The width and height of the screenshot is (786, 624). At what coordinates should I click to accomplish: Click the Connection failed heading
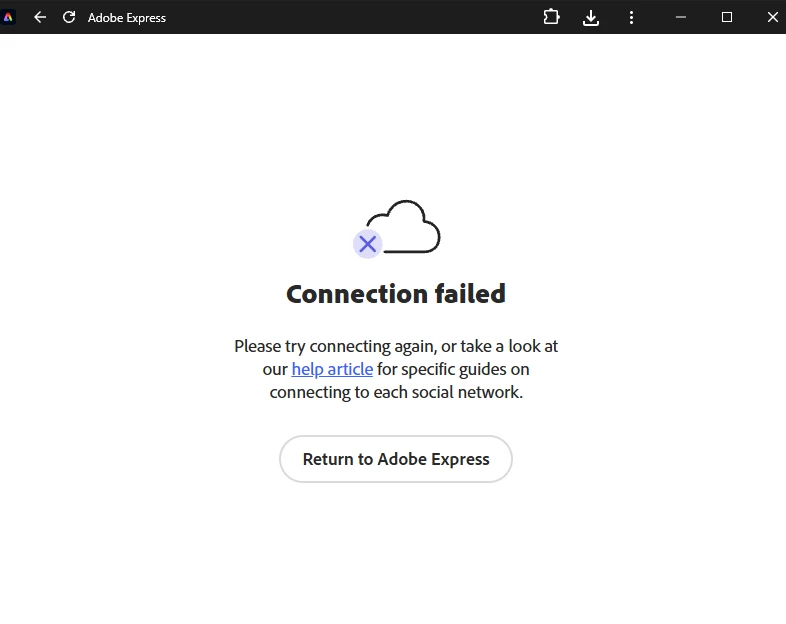396,294
